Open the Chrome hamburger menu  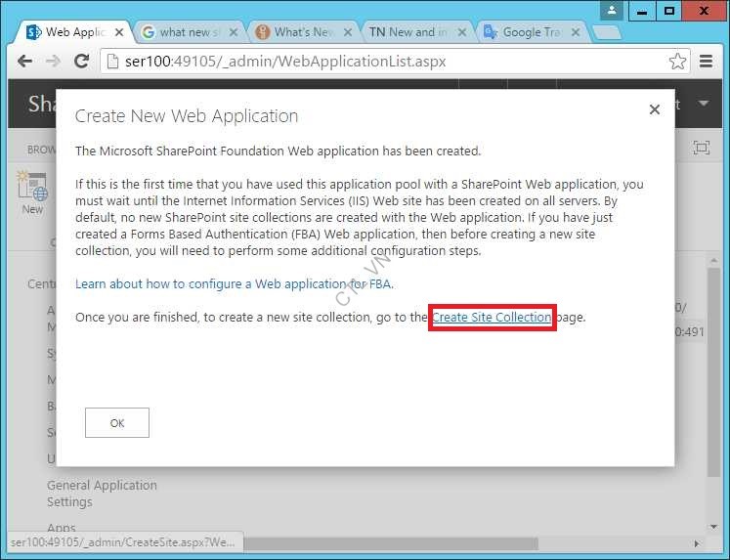tap(706, 61)
